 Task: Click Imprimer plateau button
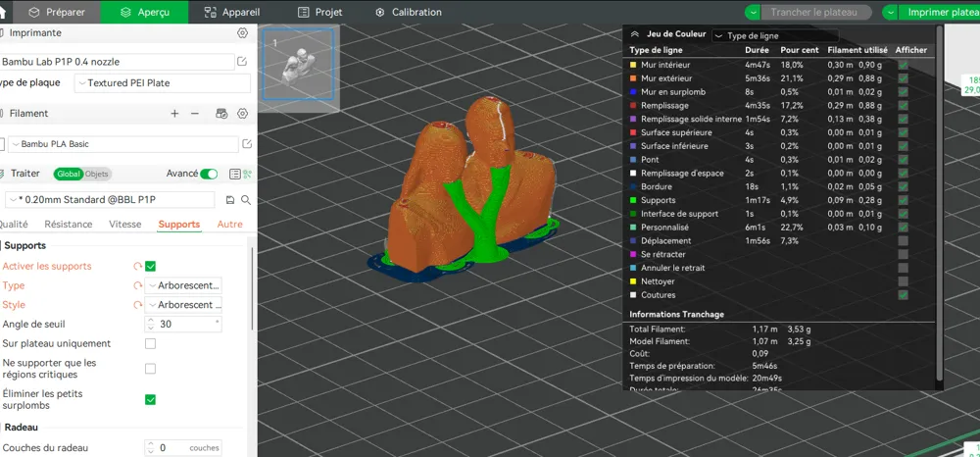pyautogui.click(x=931, y=13)
